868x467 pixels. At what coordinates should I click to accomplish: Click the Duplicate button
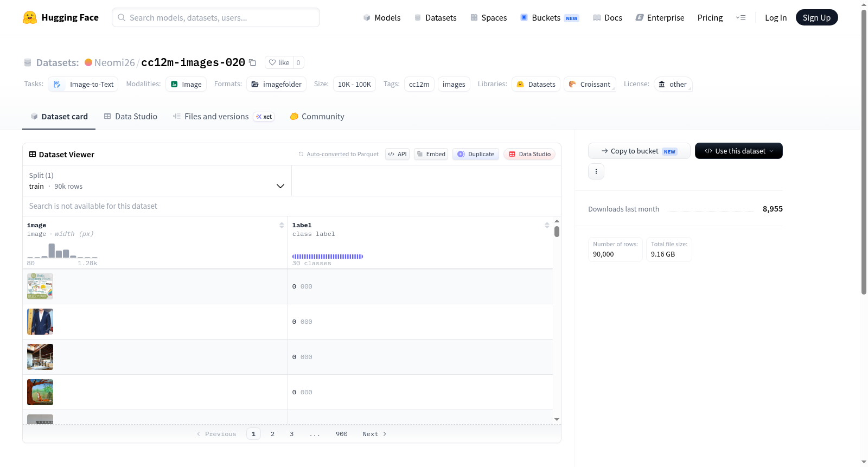point(476,154)
